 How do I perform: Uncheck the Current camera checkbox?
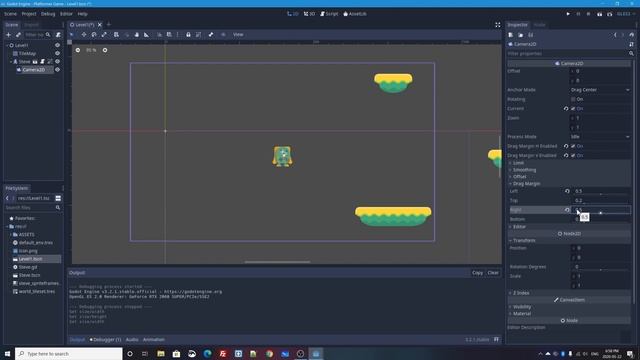[x=573, y=109]
